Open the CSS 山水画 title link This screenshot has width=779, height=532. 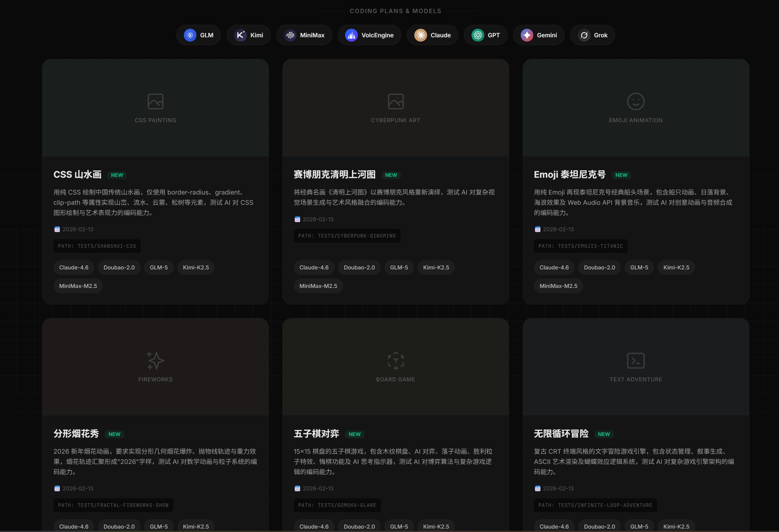click(77, 175)
